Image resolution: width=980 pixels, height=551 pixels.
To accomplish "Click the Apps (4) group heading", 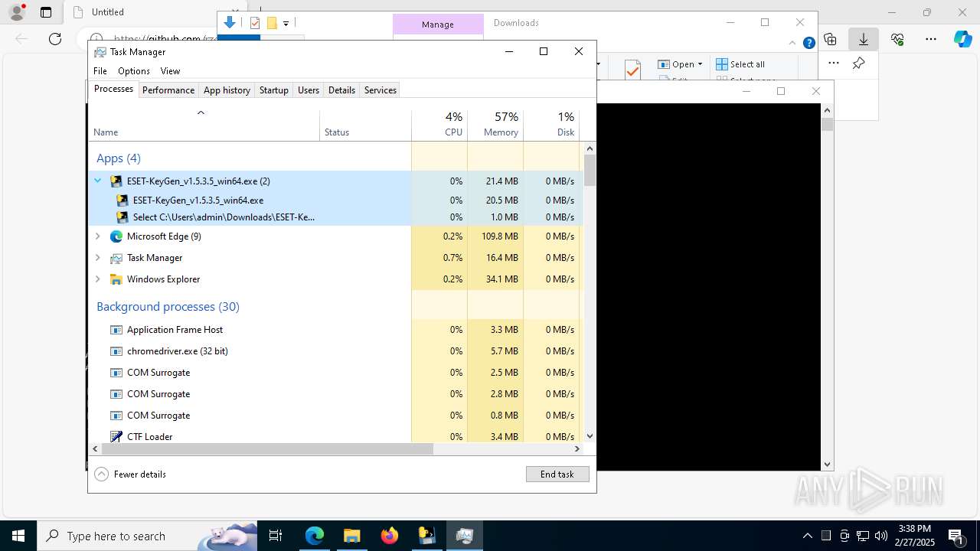I will point(119,158).
